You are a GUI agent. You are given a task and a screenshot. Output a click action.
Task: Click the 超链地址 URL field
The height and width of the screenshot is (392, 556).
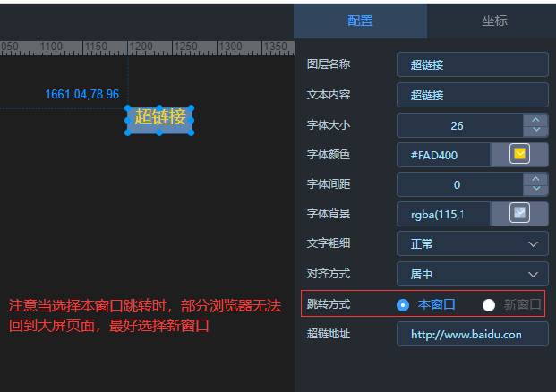tap(472, 334)
